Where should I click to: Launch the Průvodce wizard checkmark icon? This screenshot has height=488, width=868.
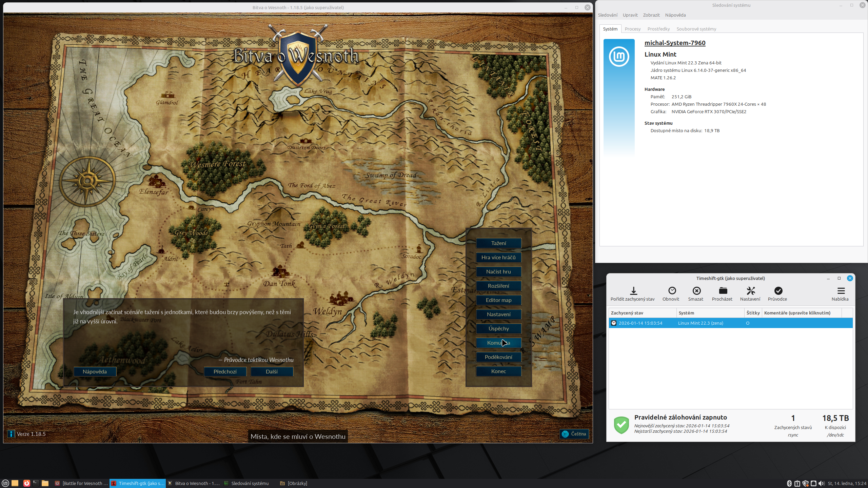[778, 291]
